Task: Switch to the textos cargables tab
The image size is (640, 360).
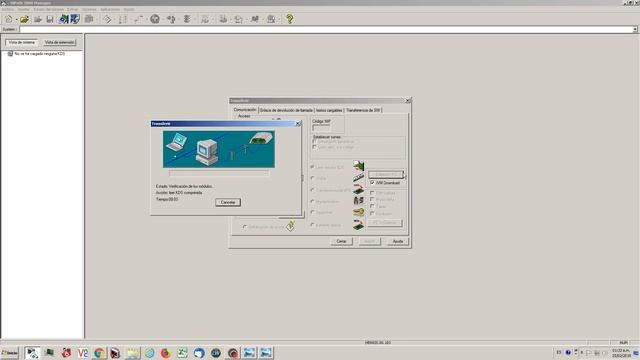Action: tap(329, 110)
